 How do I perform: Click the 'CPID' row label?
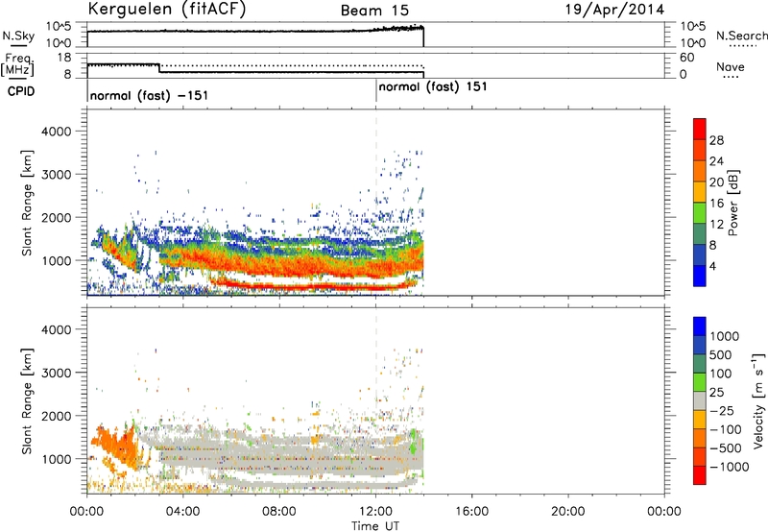click(x=21, y=91)
